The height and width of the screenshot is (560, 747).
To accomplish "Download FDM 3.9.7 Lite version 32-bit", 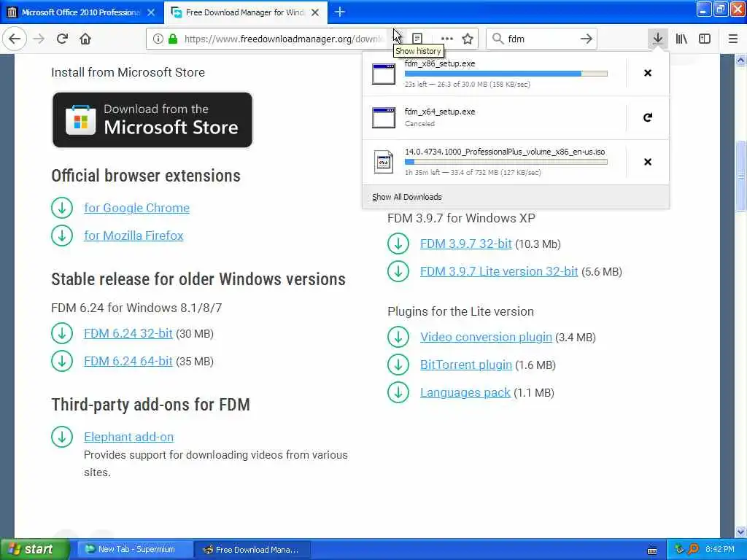I will tap(499, 271).
